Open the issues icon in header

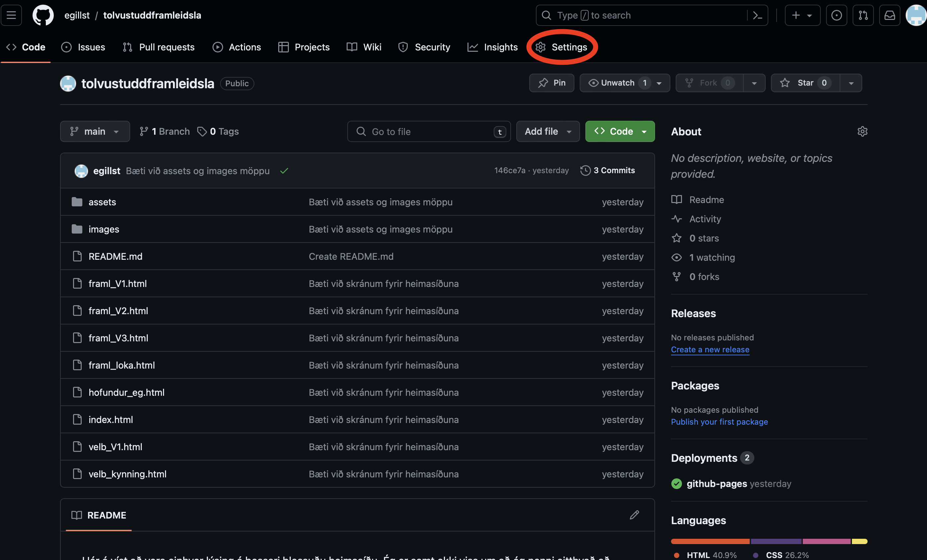[x=836, y=15]
